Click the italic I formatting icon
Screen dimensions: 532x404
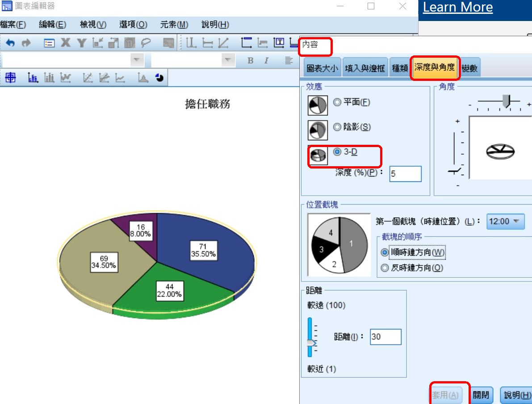point(267,60)
